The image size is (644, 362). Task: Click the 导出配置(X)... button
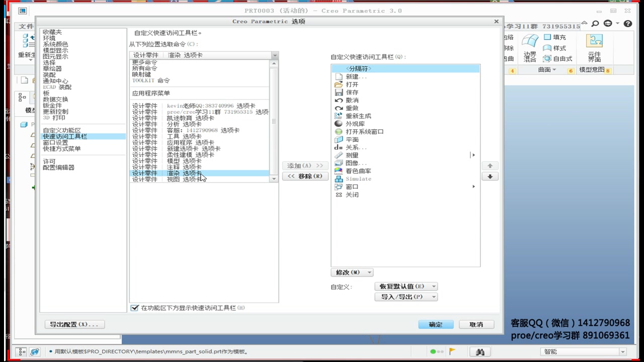tap(74, 325)
